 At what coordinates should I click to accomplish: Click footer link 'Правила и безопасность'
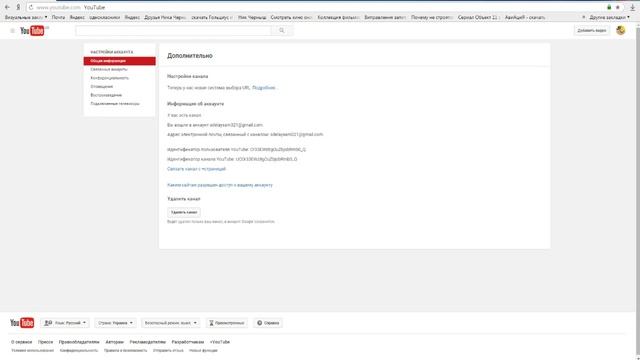(125, 351)
